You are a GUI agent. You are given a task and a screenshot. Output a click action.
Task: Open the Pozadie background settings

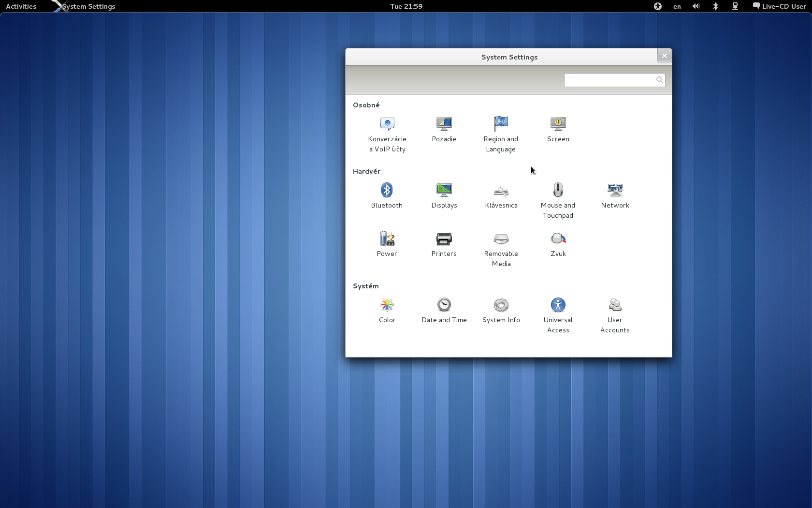tap(444, 130)
